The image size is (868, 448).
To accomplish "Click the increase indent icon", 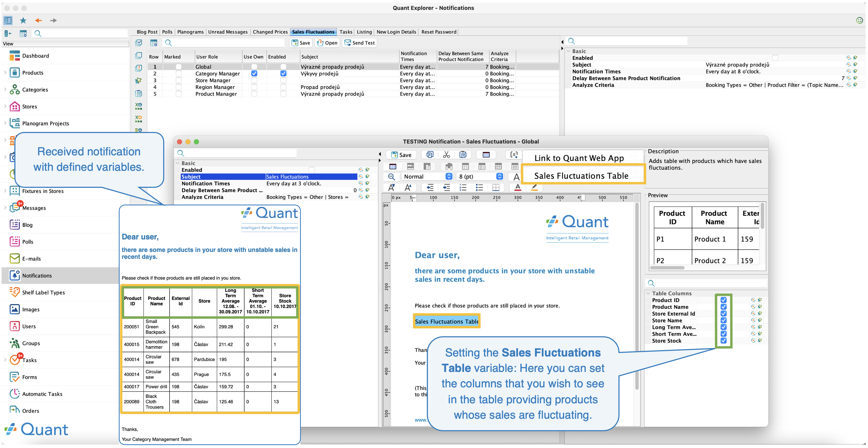I will click(x=446, y=188).
